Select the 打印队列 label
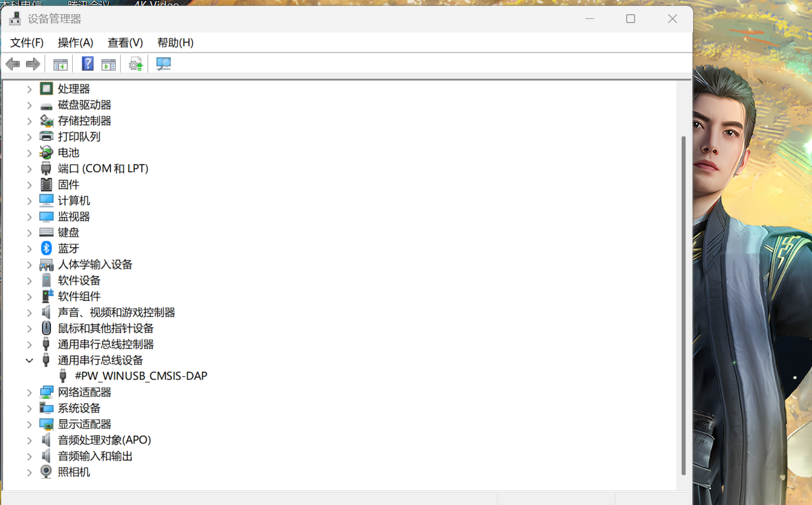The width and height of the screenshot is (812, 505). 79,137
